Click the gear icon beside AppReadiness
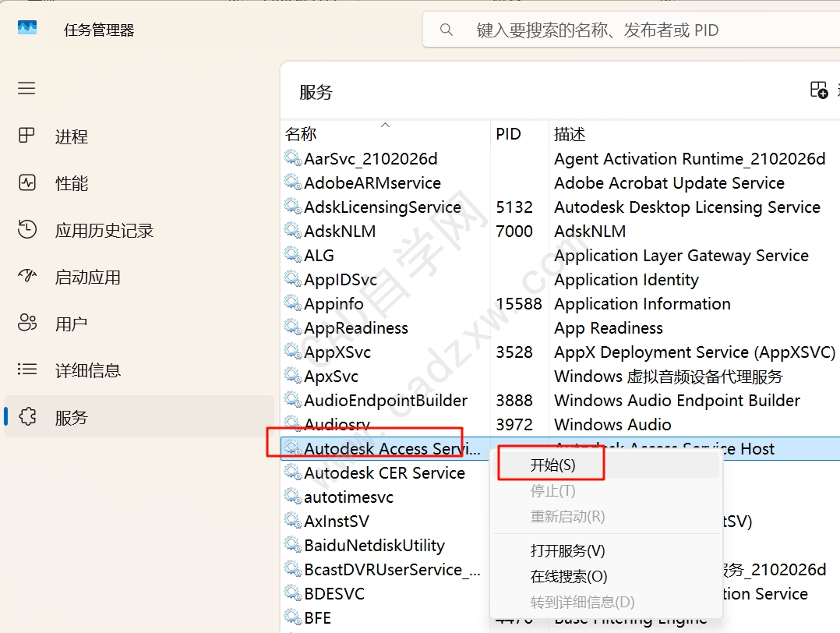The width and height of the screenshot is (840, 633). [292, 327]
